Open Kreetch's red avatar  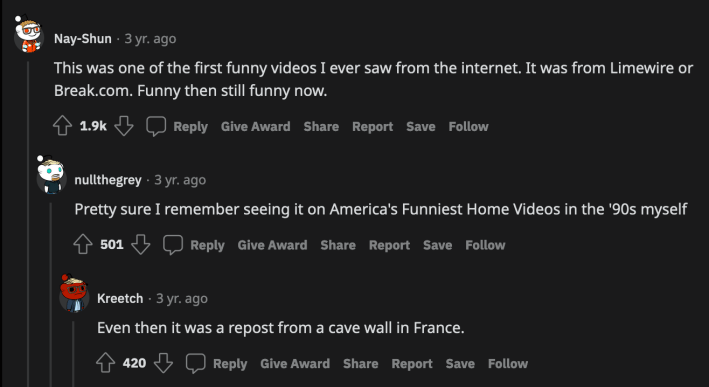pyautogui.click(x=73, y=294)
